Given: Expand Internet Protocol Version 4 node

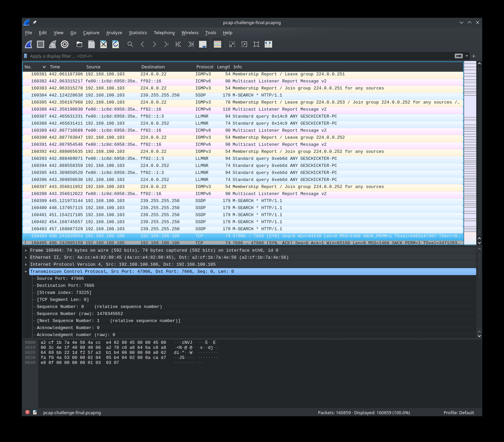Looking at the screenshot, I should tap(26, 264).
